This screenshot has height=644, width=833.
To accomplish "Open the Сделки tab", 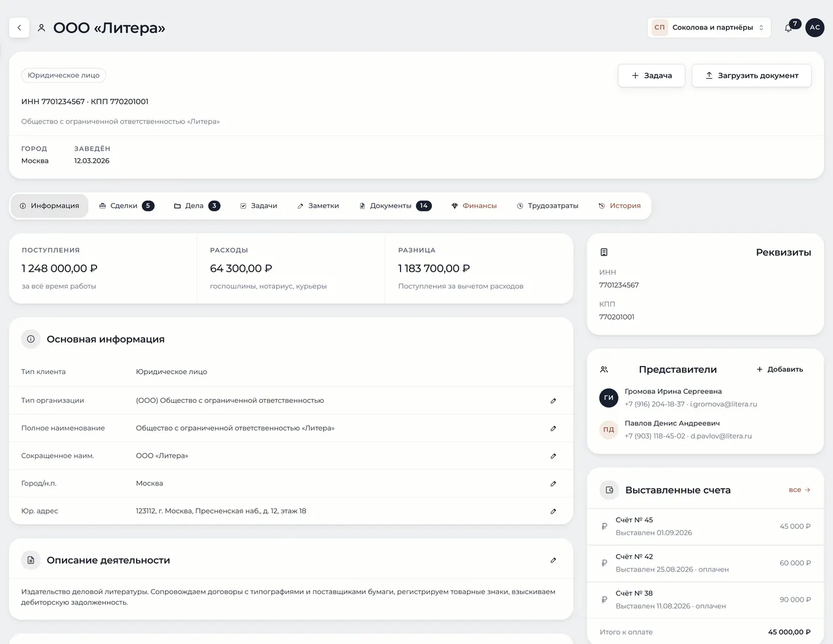I will (127, 205).
